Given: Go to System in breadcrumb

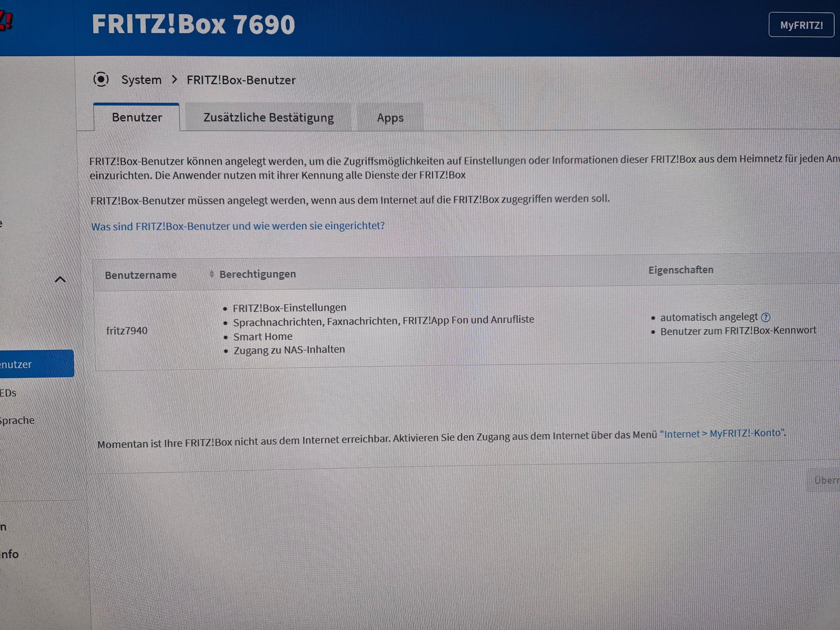Looking at the screenshot, I should click(141, 80).
